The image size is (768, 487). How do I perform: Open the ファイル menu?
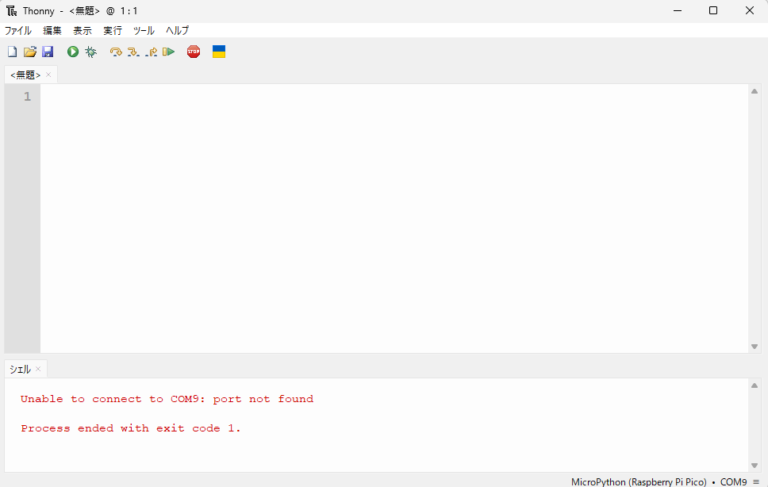18,31
